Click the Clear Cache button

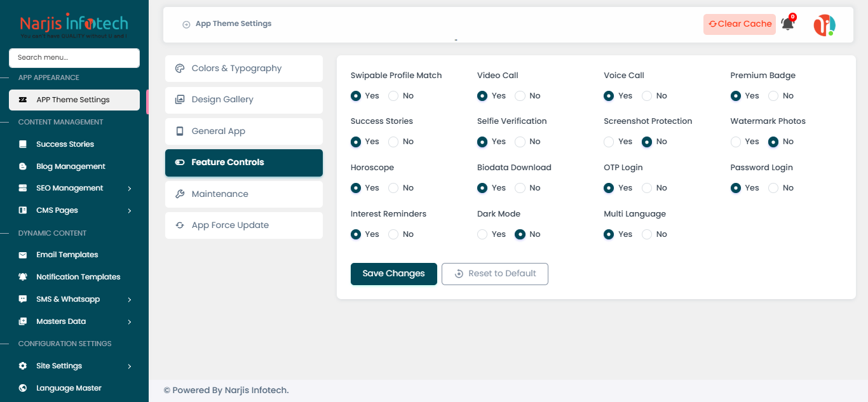[x=740, y=24]
